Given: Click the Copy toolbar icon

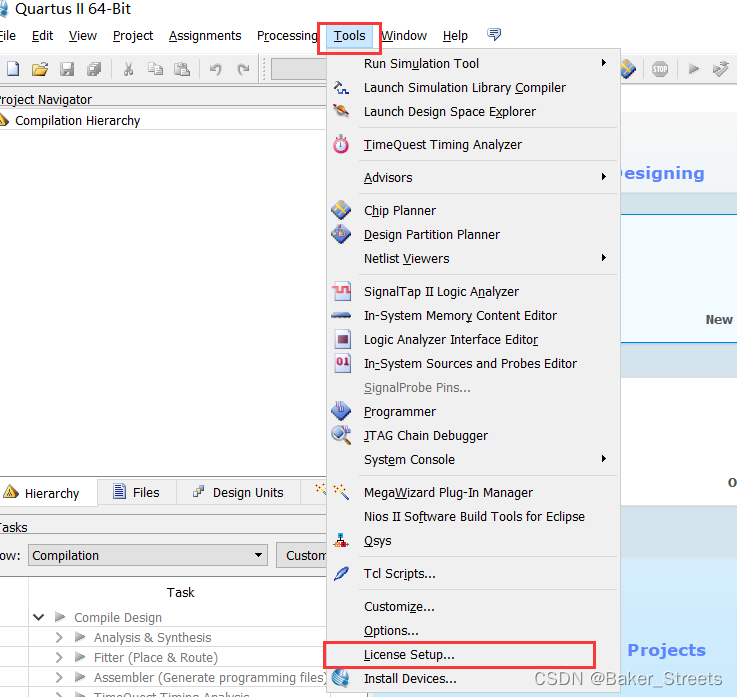Looking at the screenshot, I should pos(155,70).
